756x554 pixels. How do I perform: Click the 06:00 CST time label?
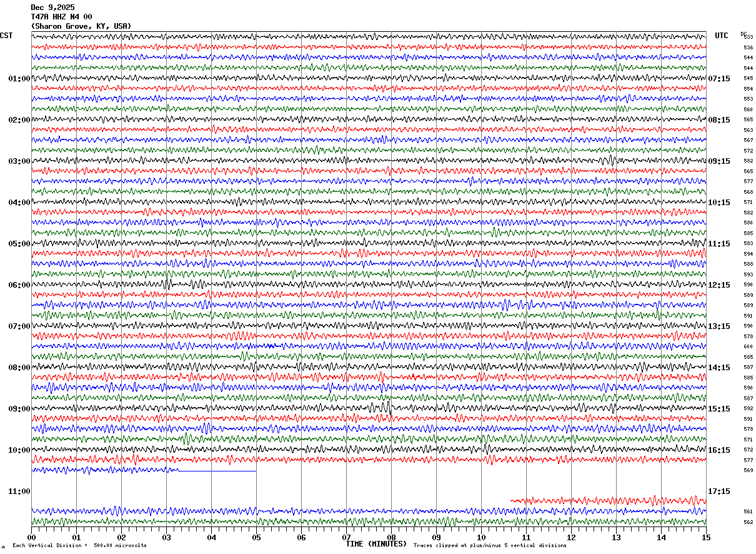(x=19, y=285)
